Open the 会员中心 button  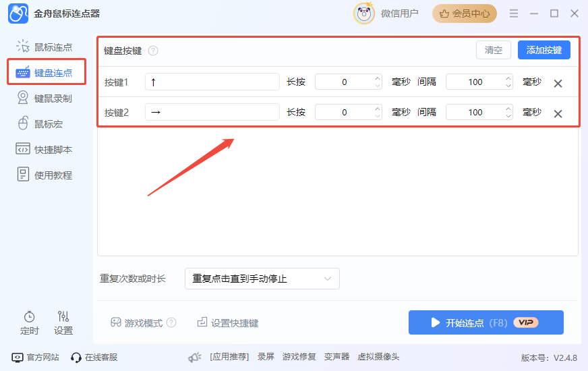pyautogui.click(x=464, y=13)
